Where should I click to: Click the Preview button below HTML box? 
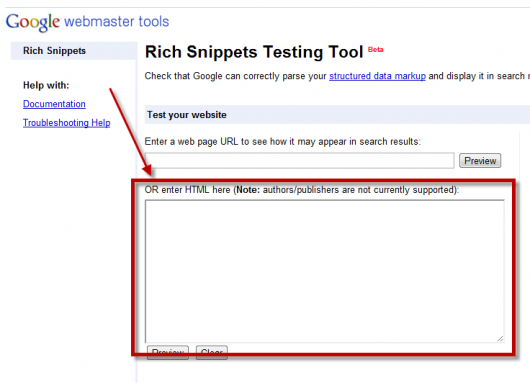point(168,352)
